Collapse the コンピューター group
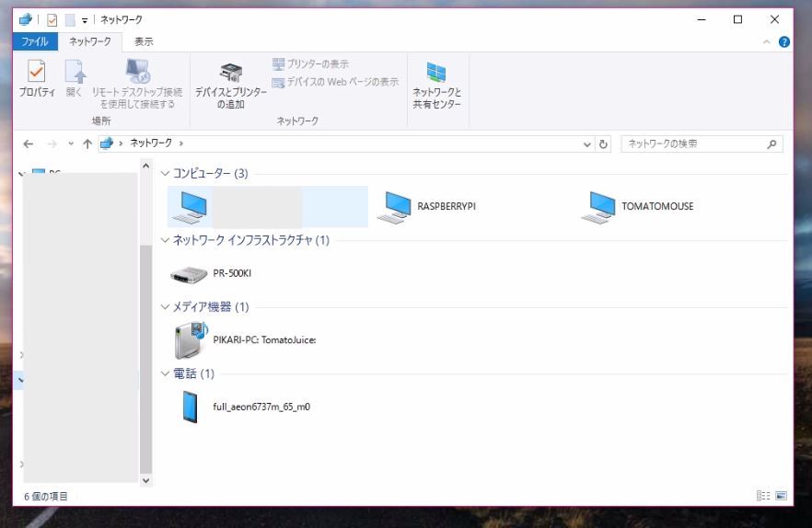 (x=166, y=174)
